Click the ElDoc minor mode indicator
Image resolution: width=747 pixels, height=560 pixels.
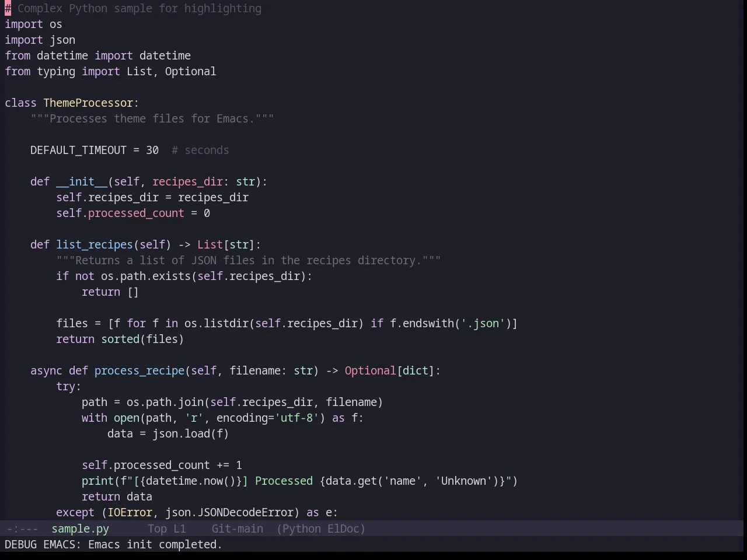click(x=347, y=528)
